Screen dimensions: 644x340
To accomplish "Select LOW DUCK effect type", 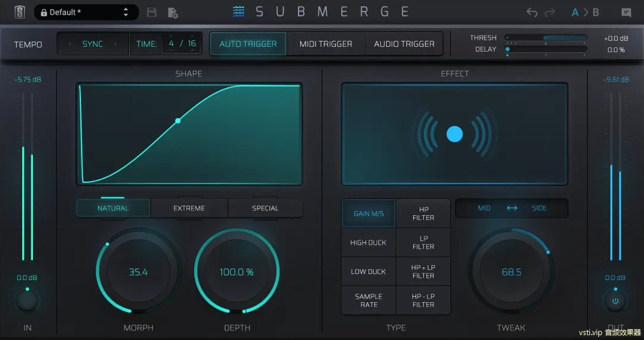I will coord(368,272).
